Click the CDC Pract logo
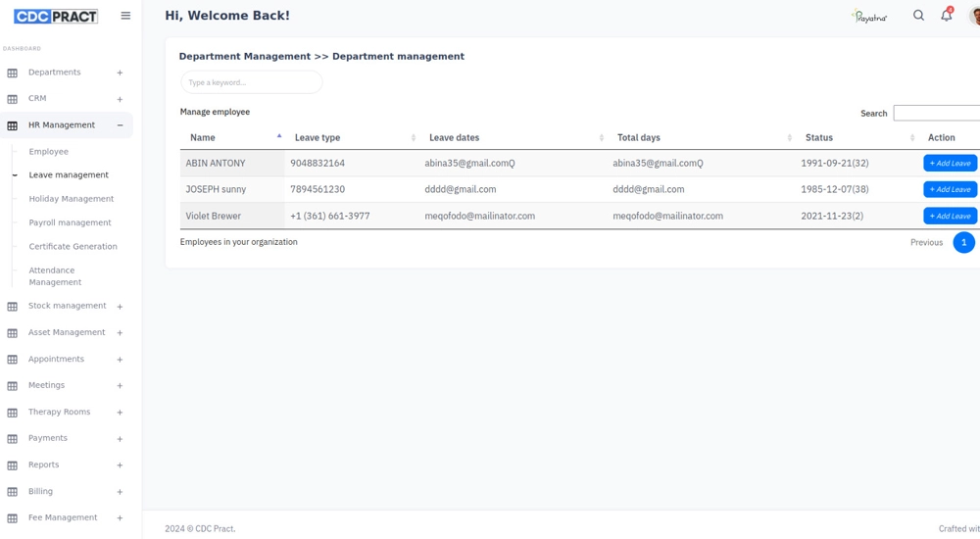The width and height of the screenshot is (980, 539). pos(56,17)
